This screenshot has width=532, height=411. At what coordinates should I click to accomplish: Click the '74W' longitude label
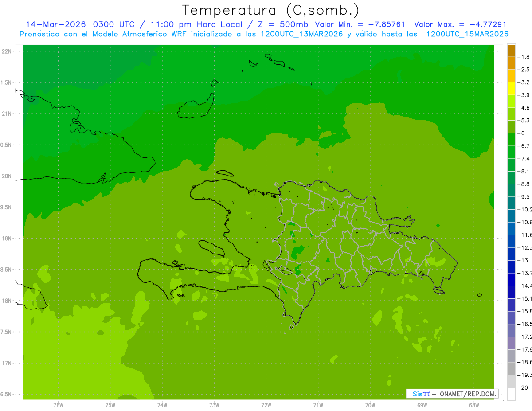162,405
